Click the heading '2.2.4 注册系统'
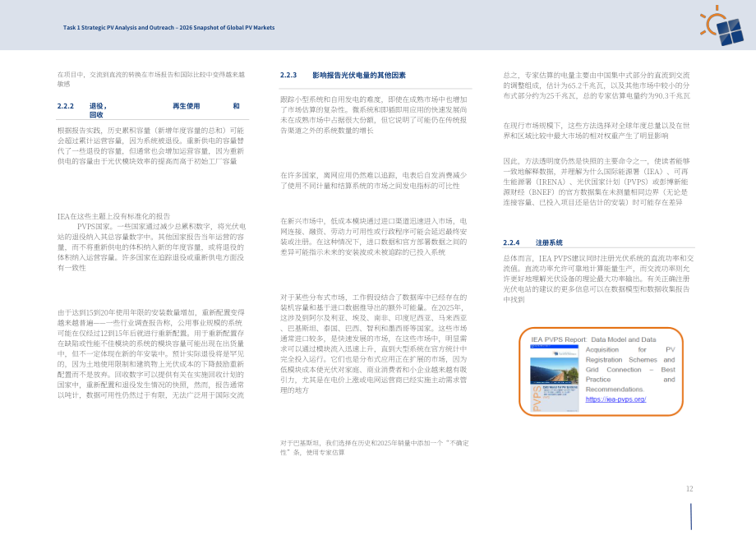This screenshot has height=535, width=756. 532,242
